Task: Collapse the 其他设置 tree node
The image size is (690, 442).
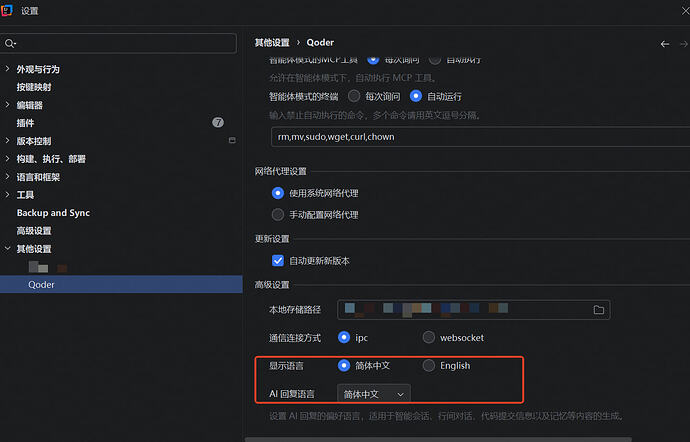Action: [7, 248]
